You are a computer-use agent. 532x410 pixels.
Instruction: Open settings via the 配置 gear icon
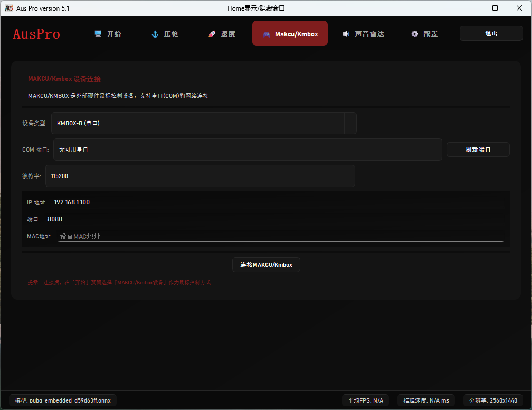click(415, 34)
